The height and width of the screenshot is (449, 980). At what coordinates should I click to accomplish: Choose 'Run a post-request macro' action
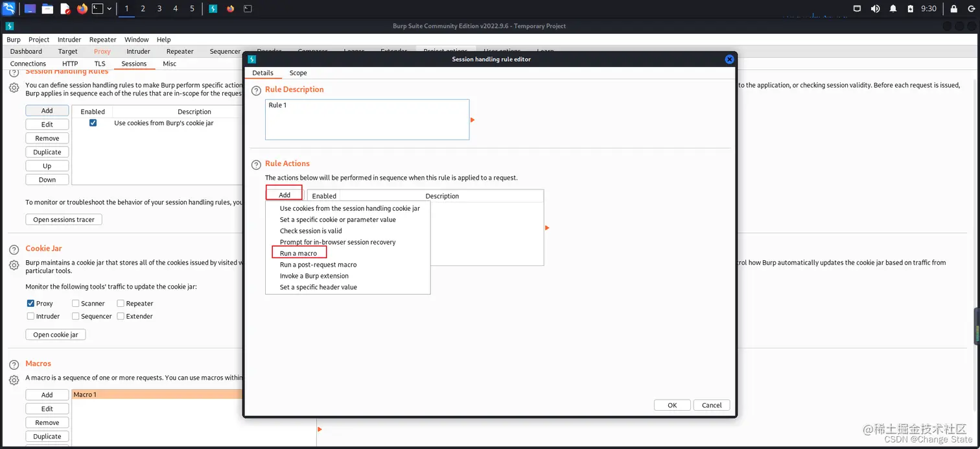click(348, 265)
